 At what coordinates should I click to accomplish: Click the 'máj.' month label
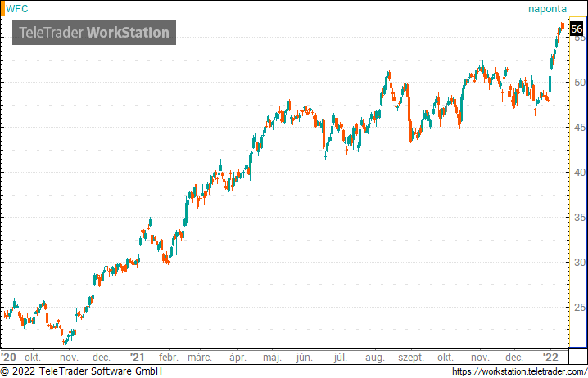272,358
